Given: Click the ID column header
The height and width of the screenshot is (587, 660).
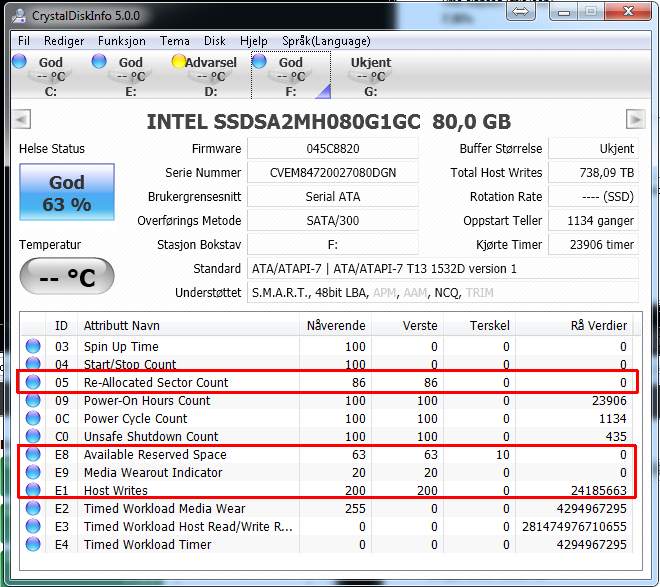Looking at the screenshot, I should click(x=61, y=325).
